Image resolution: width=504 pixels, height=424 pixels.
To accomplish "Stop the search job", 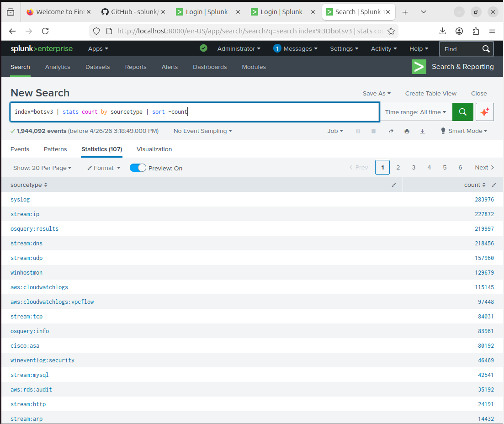I will click(373, 131).
